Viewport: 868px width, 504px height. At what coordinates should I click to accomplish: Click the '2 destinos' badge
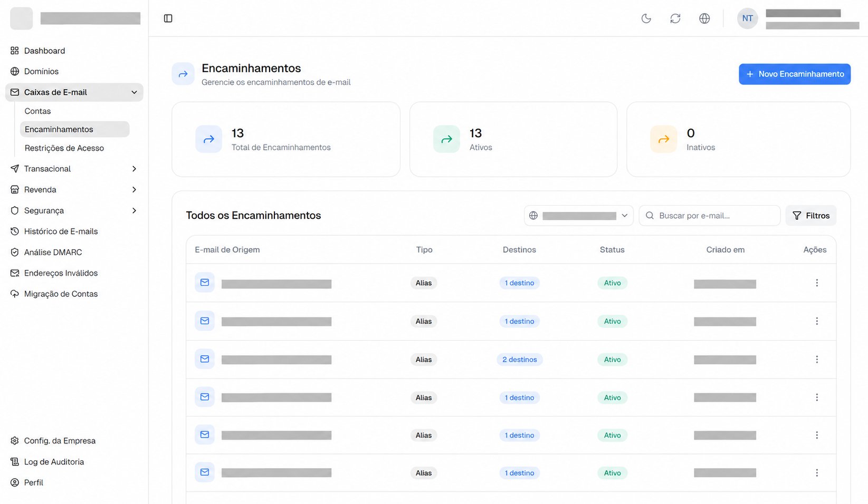click(520, 360)
